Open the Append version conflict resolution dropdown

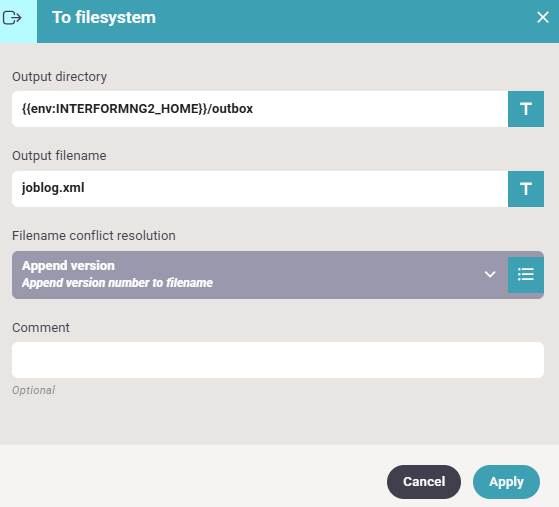[260, 275]
